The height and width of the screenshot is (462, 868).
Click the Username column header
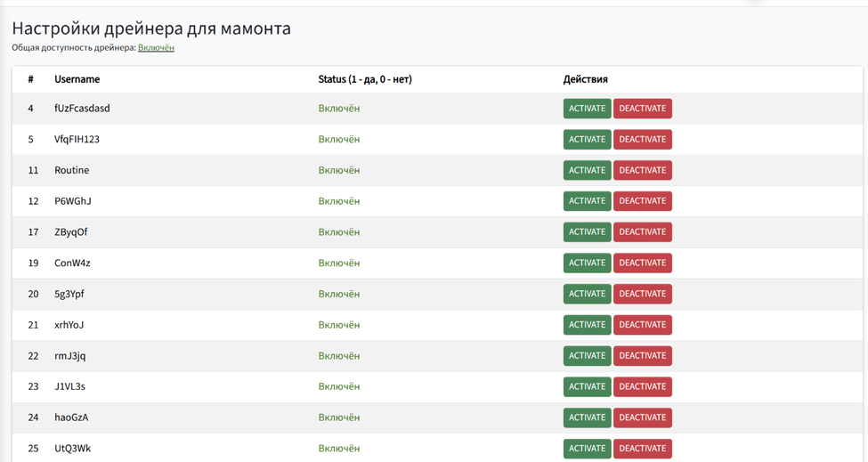coord(77,79)
